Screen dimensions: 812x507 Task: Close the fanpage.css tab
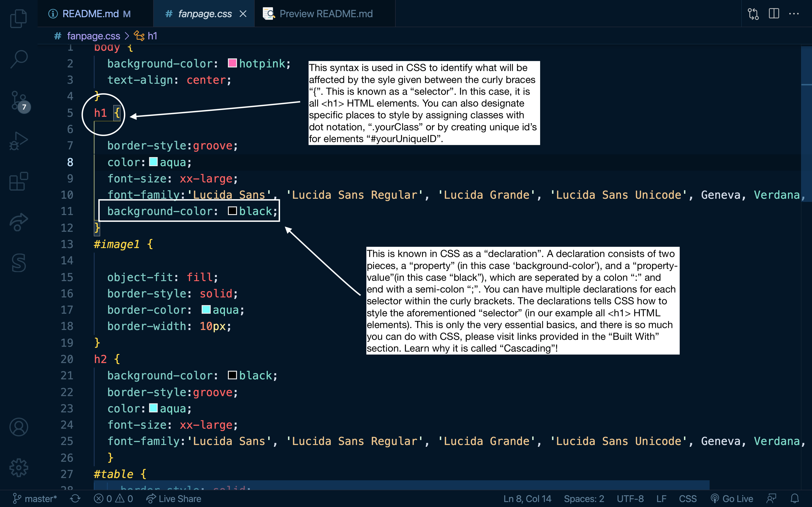243,14
